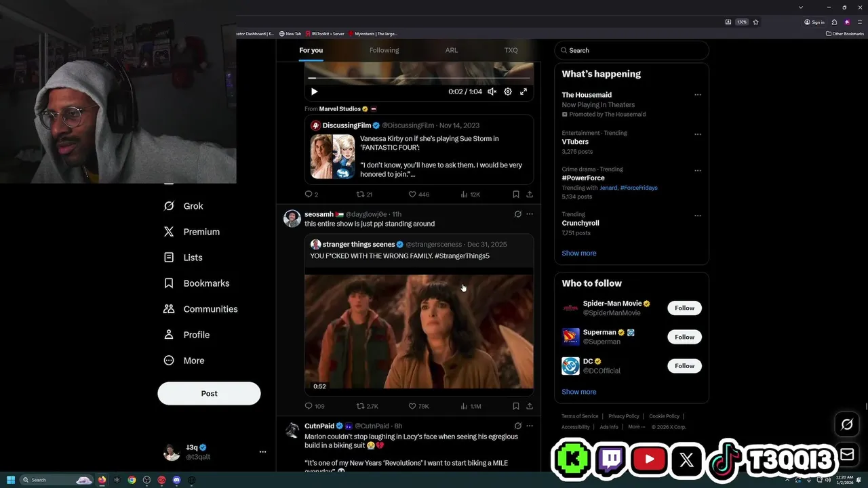Image resolution: width=868 pixels, height=488 pixels.
Task: Show more trends in What's happening
Action: (x=579, y=253)
